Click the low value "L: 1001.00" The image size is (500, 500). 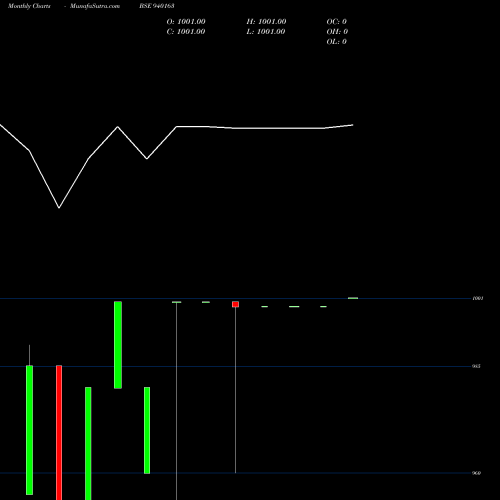(266, 32)
